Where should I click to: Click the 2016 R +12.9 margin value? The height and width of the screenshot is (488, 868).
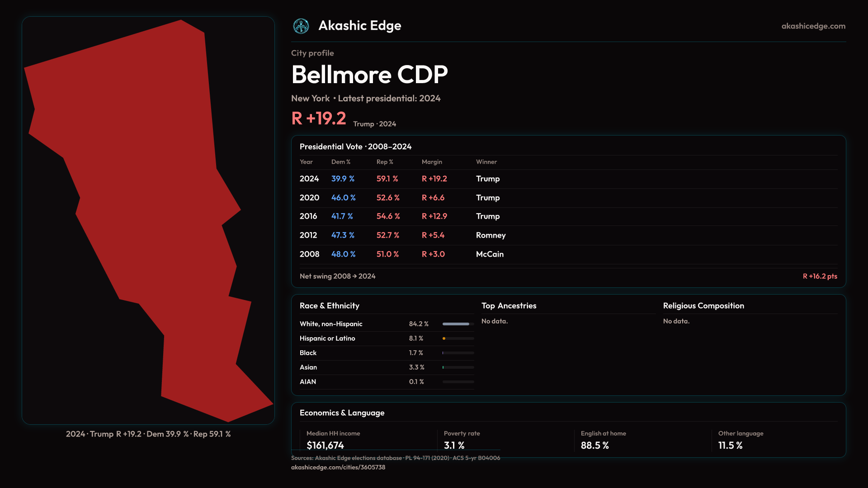click(434, 216)
